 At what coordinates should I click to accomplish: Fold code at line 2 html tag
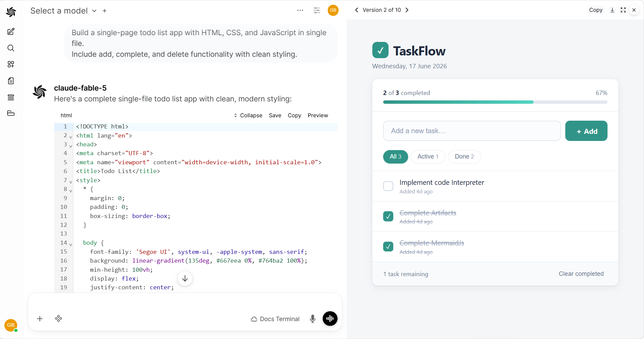[x=71, y=137]
